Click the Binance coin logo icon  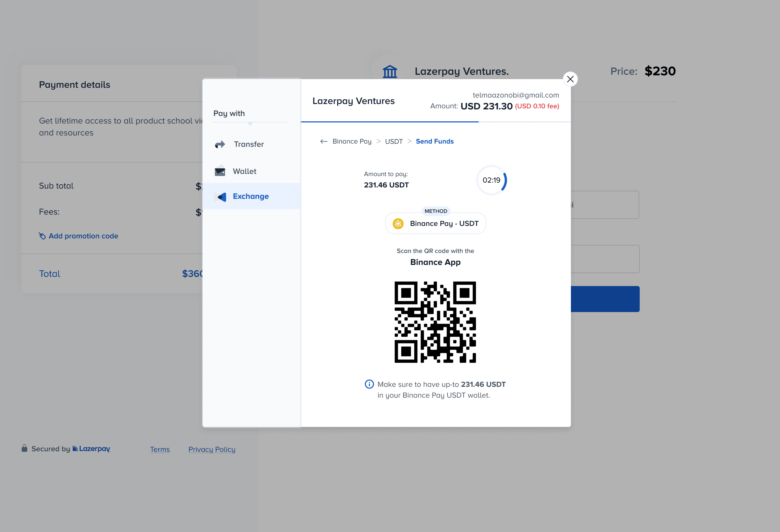(398, 223)
